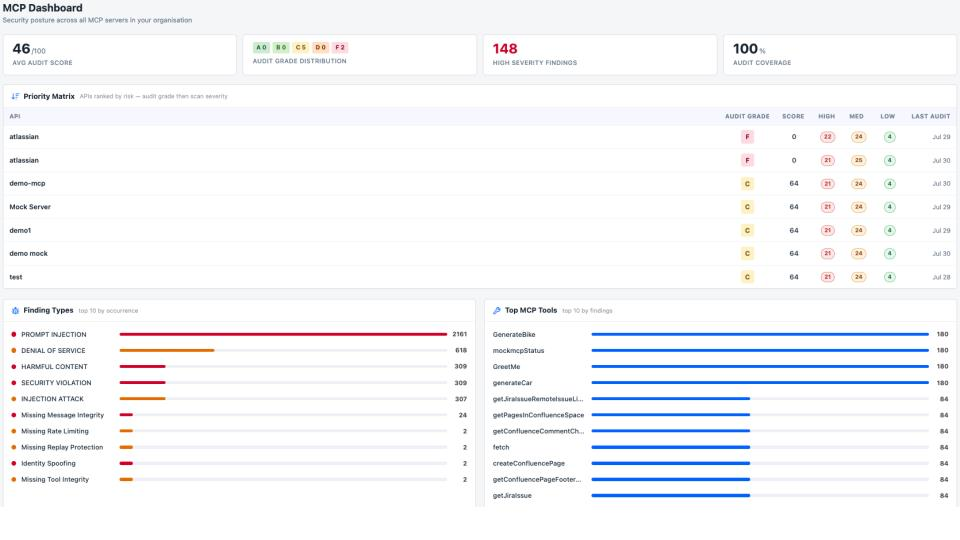Open the getJiraIssue tool entry
This screenshot has width=960, height=540.
512,496
